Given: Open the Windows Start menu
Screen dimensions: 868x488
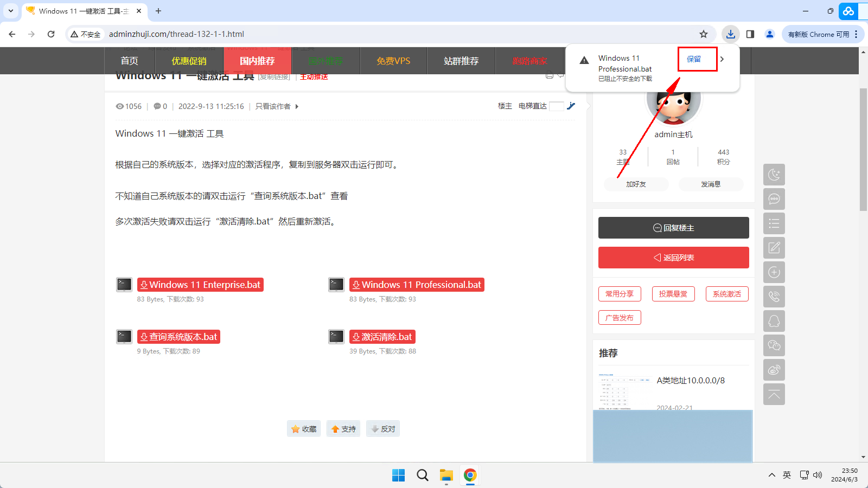Looking at the screenshot, I should [399, 476].
